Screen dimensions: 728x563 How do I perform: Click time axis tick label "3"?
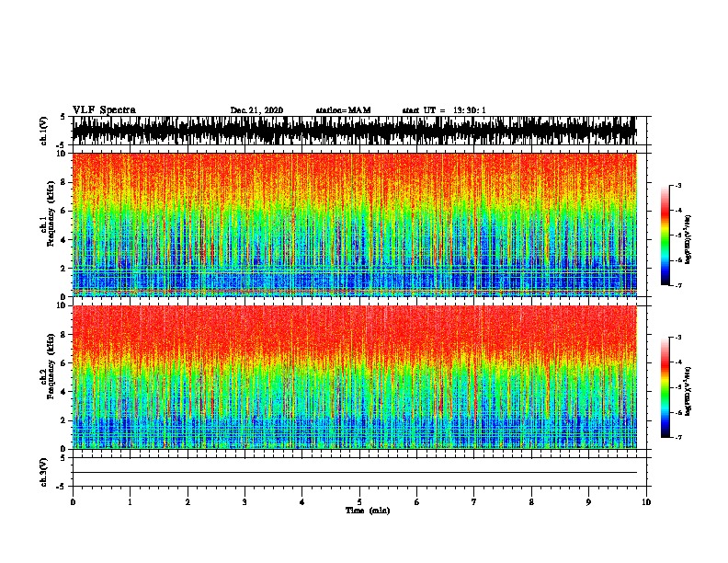click(245, 502)
